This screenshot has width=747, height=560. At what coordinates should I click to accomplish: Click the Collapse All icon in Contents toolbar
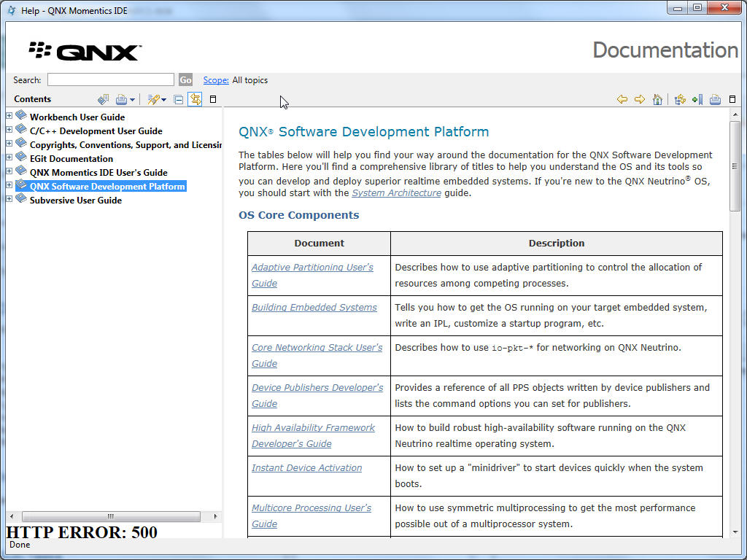click(x=178, y=99)
